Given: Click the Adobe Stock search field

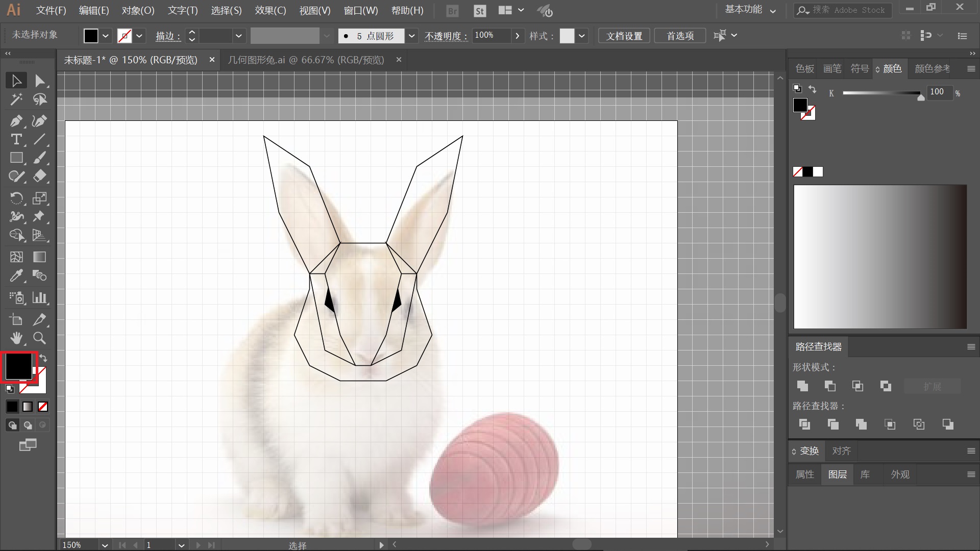Looking at the screenshot, I should 848,10.
